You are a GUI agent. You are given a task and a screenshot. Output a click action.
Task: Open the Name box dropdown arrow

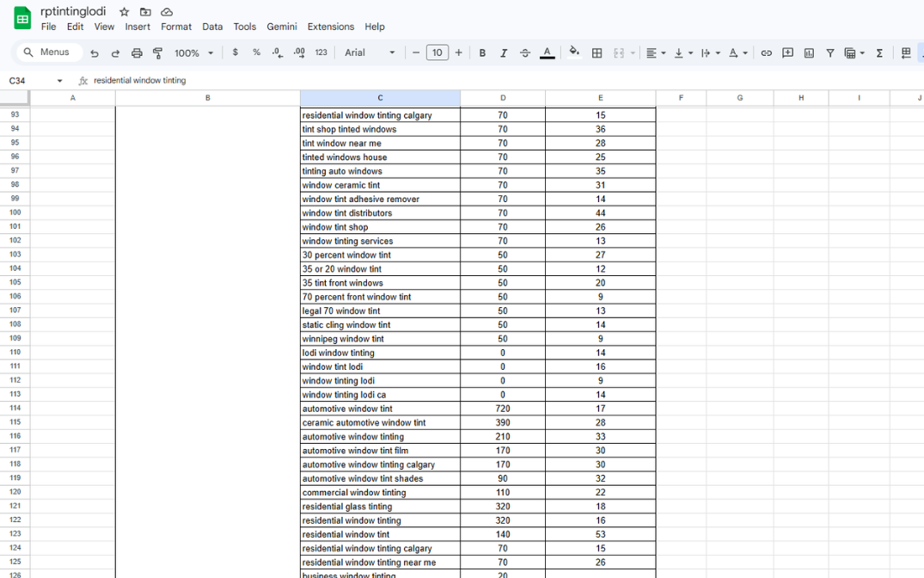[59, 81]
